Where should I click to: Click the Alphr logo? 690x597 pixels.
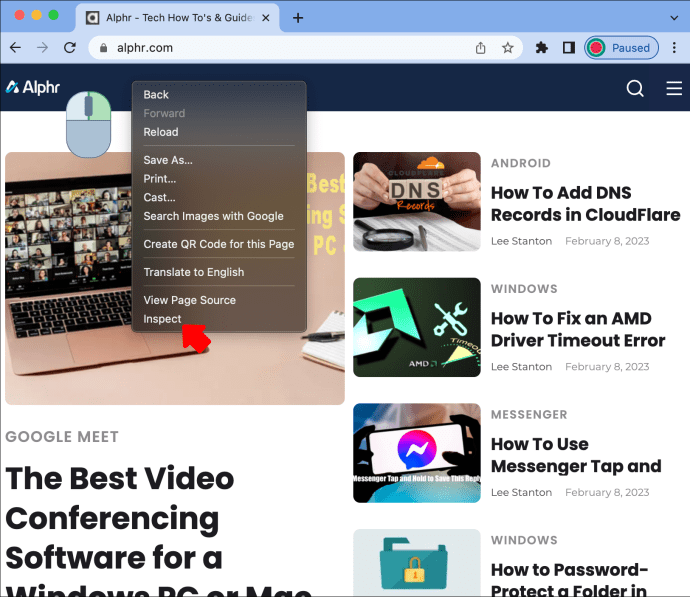point(33,87)
